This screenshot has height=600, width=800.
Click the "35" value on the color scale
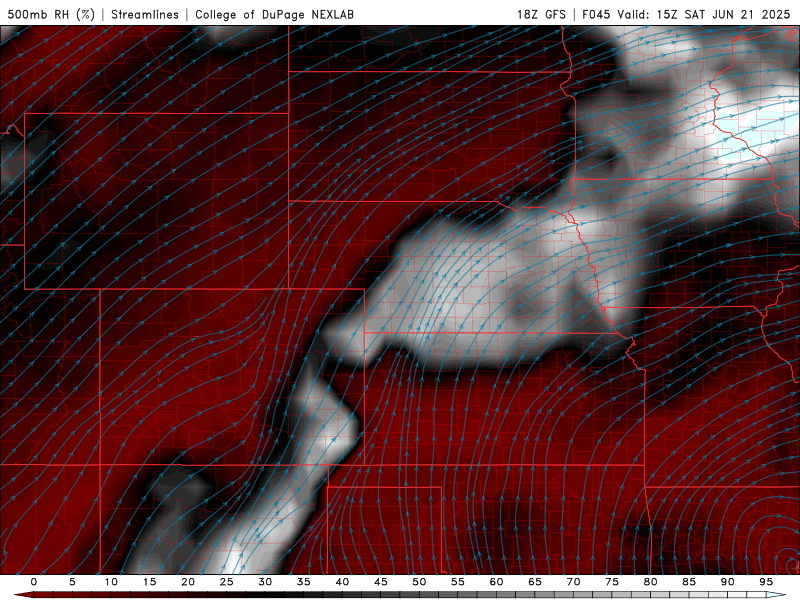point(304,582)
